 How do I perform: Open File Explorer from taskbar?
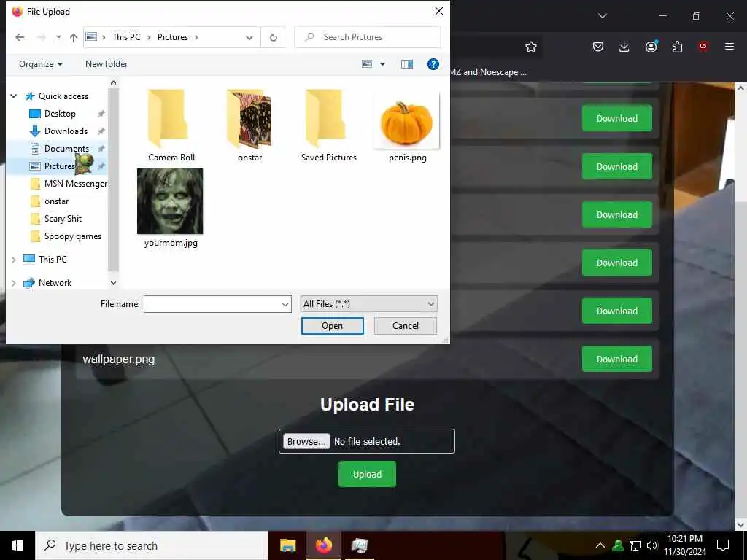coord(287,545)
